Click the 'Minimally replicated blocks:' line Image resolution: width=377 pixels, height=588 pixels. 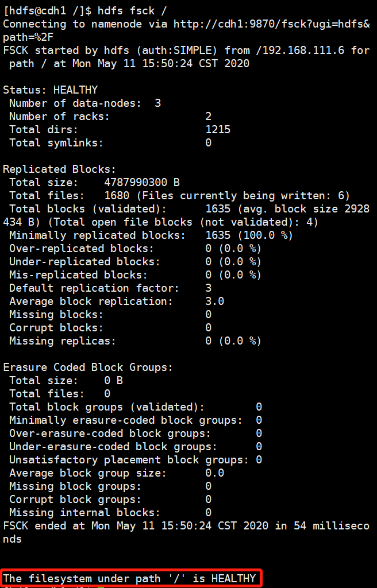(x=151, y=235)
